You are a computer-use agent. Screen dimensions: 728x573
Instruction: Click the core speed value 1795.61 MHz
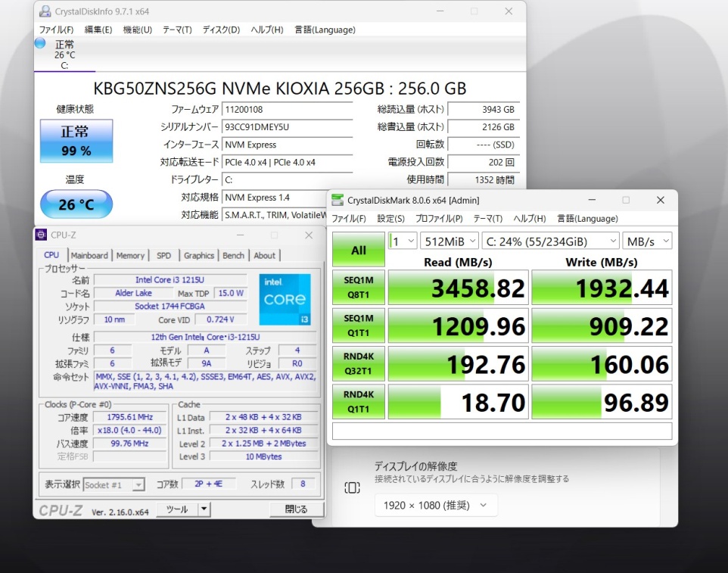tap(130, 417)
